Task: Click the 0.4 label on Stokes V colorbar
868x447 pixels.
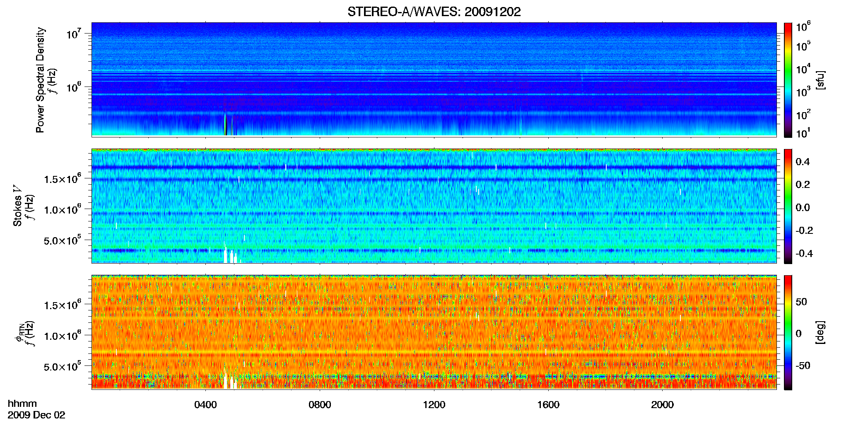Action: 803,162
